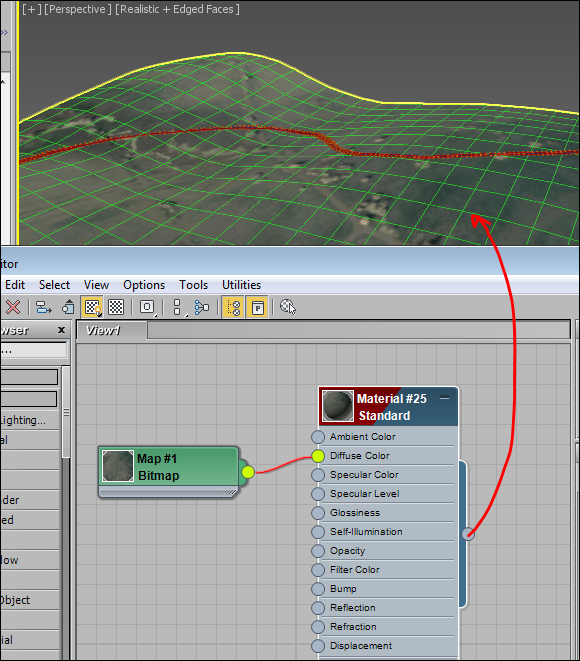The image size is (580, 661).
Task: Select the Material #25 Standard title bar
Action: pos(389,406)
